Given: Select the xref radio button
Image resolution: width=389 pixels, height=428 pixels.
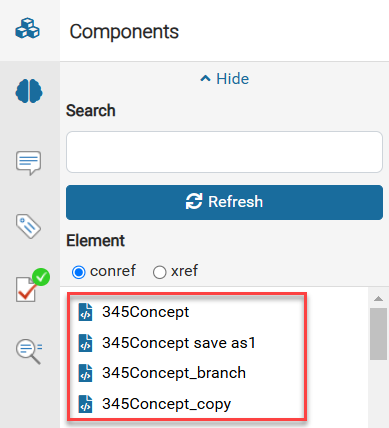Looking at the screenshot, I should tap(159, 272).
